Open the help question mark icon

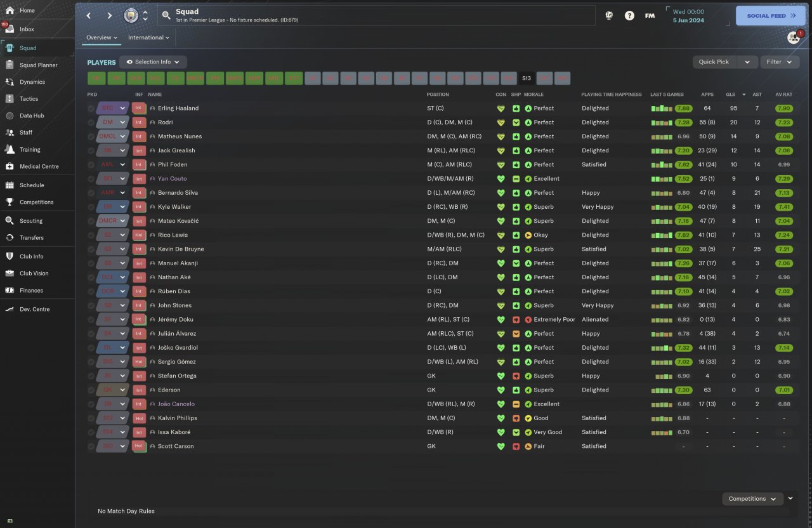click(629, 16)
